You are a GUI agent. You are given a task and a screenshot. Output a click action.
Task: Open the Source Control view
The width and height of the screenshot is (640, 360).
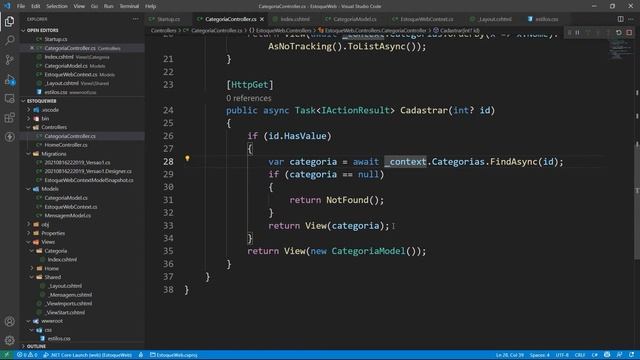9,60
